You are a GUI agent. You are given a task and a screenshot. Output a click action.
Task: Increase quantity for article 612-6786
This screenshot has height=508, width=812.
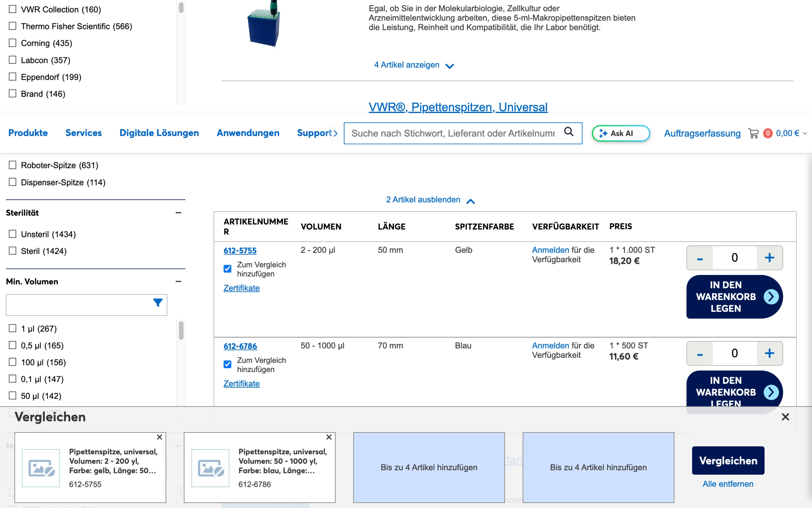pos(769,353)
